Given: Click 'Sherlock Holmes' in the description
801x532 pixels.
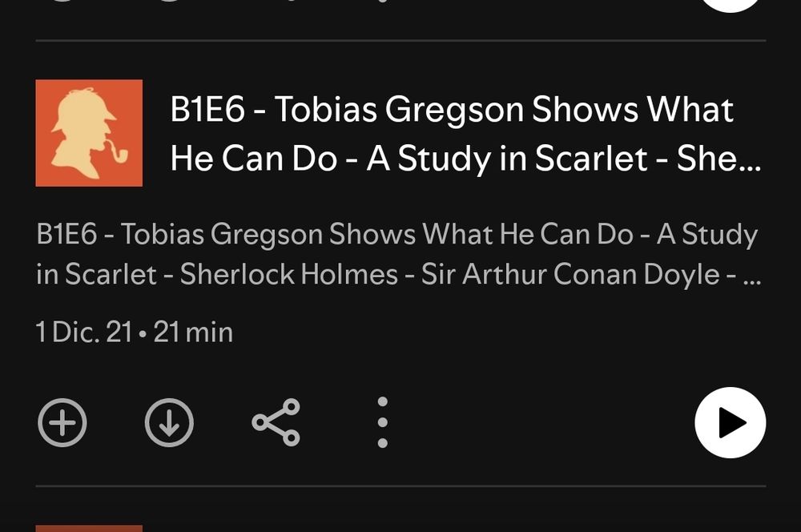Looking at the screenshot, I should (x=288, y=275).
